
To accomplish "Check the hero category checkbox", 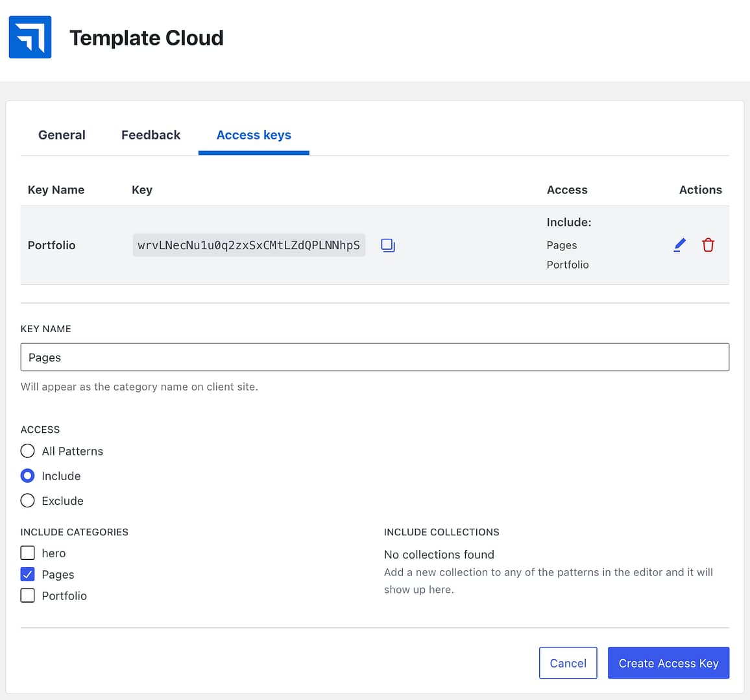I will [28, 553].
